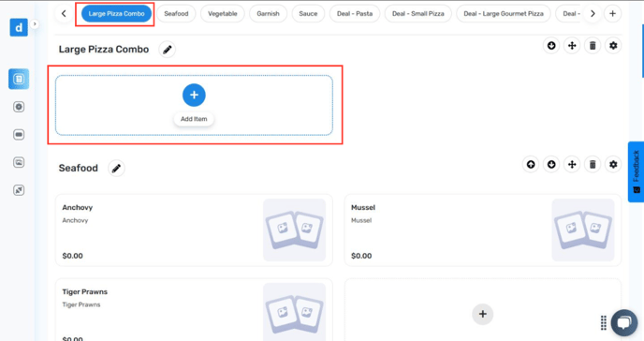
Task: Open the Feedback side tab
Action: [636, 171]
